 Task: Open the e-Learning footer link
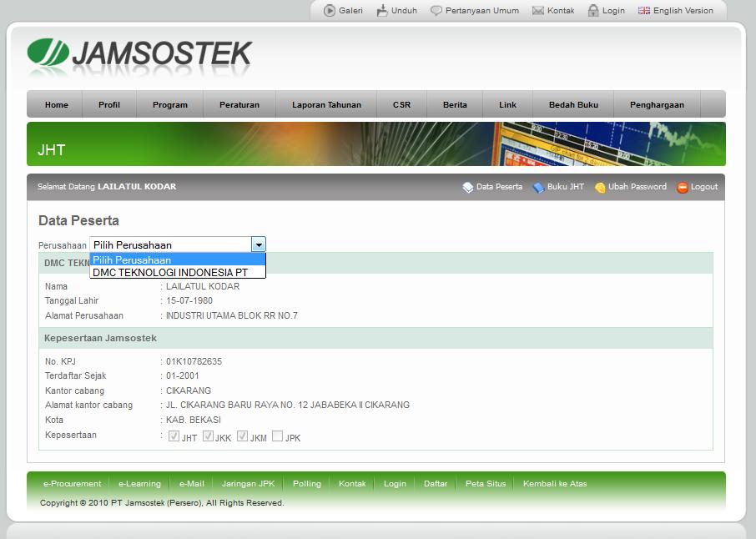139,484
